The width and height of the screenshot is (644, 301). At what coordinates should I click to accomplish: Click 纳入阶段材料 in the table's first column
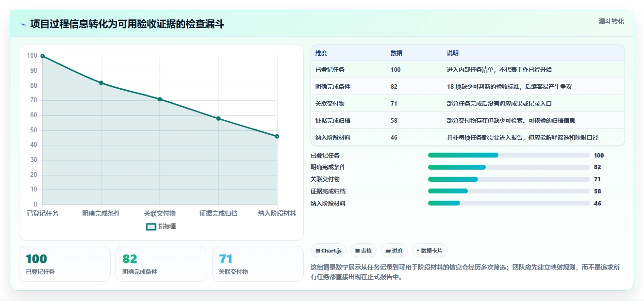tap(333, 138)
